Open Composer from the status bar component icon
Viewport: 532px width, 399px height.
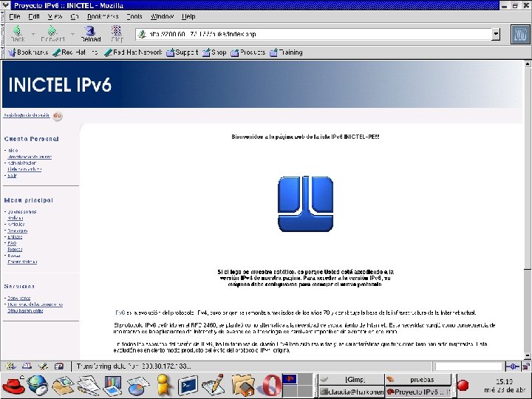[x=43, y=366]
